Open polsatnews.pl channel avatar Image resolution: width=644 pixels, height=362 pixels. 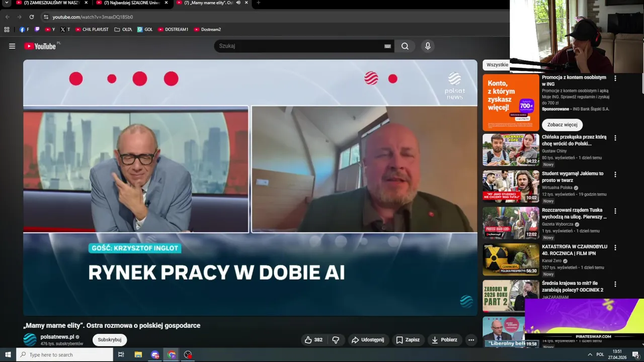[30, 340]
